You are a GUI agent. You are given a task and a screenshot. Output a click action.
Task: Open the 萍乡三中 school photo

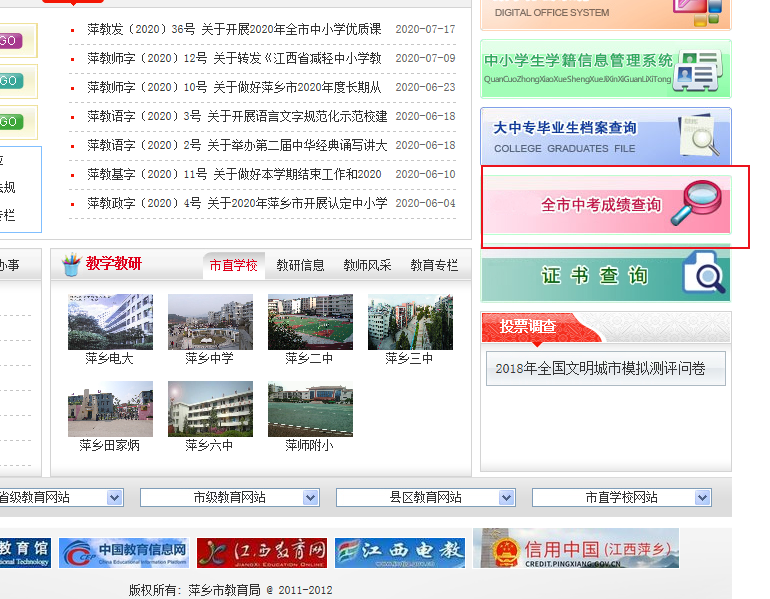point(411,322)
